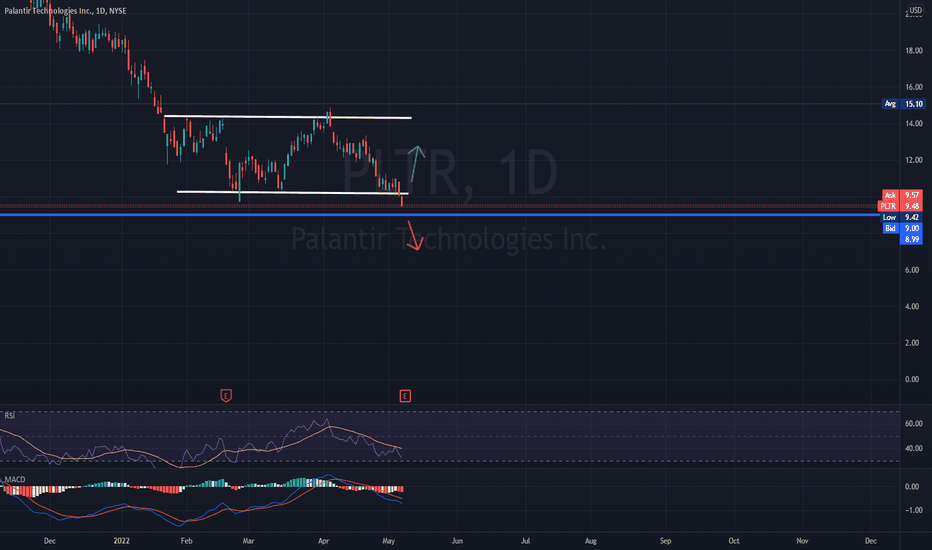Click the PLTR 9.48 last price label
This screenshot has height=550, width=932.
[901, 206]
